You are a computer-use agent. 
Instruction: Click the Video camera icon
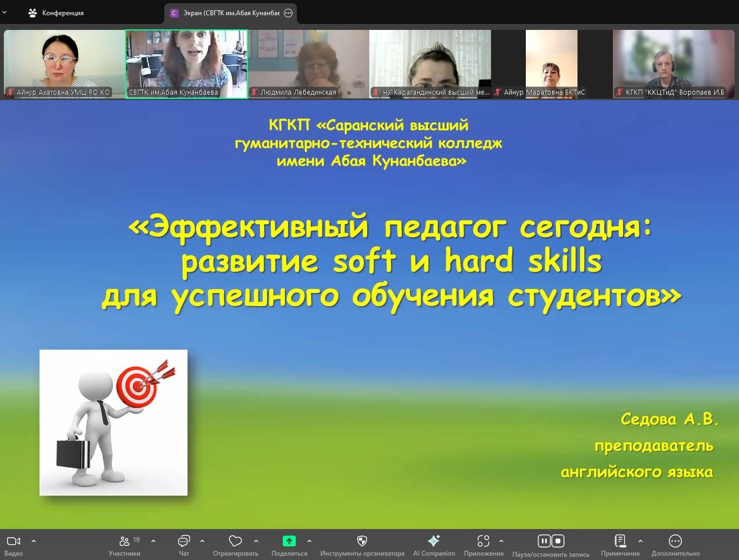(14, 541)
